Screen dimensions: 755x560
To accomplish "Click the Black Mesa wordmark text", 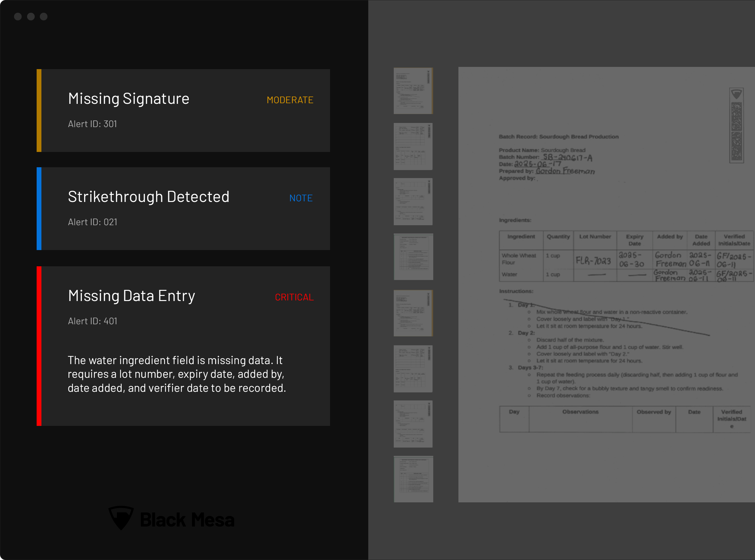I will [187, 520].
